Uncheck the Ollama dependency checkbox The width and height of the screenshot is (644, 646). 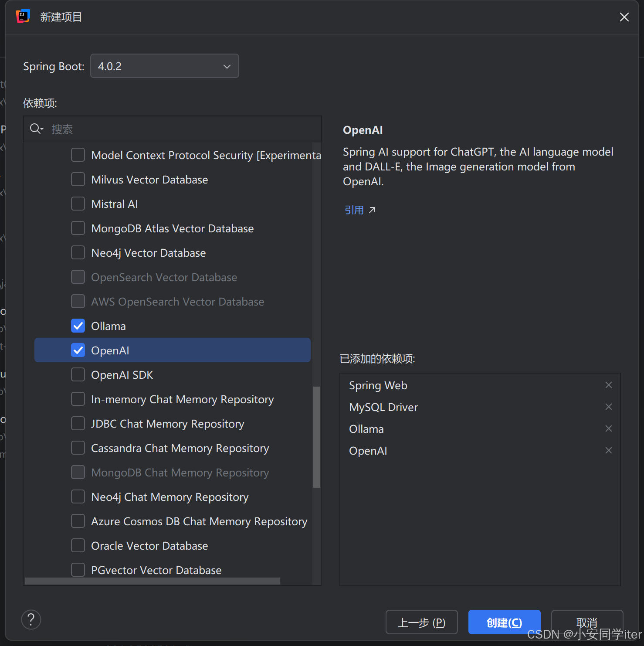click(x=78, y=326)
